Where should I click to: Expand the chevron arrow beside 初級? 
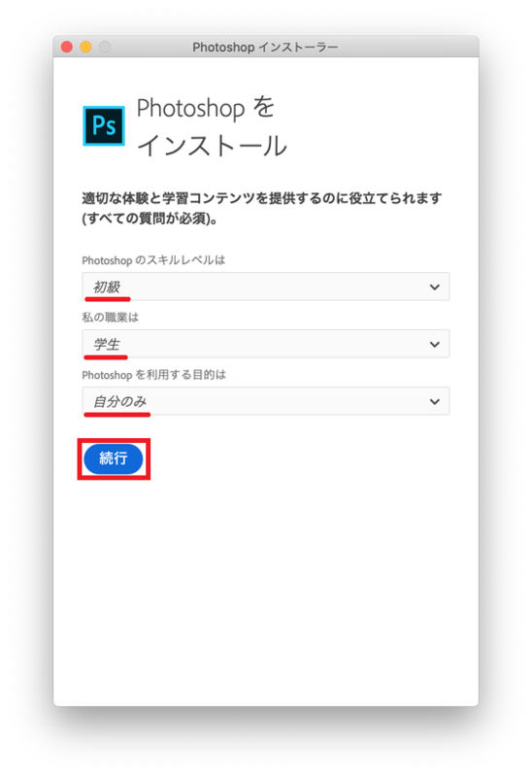[434, 287]
